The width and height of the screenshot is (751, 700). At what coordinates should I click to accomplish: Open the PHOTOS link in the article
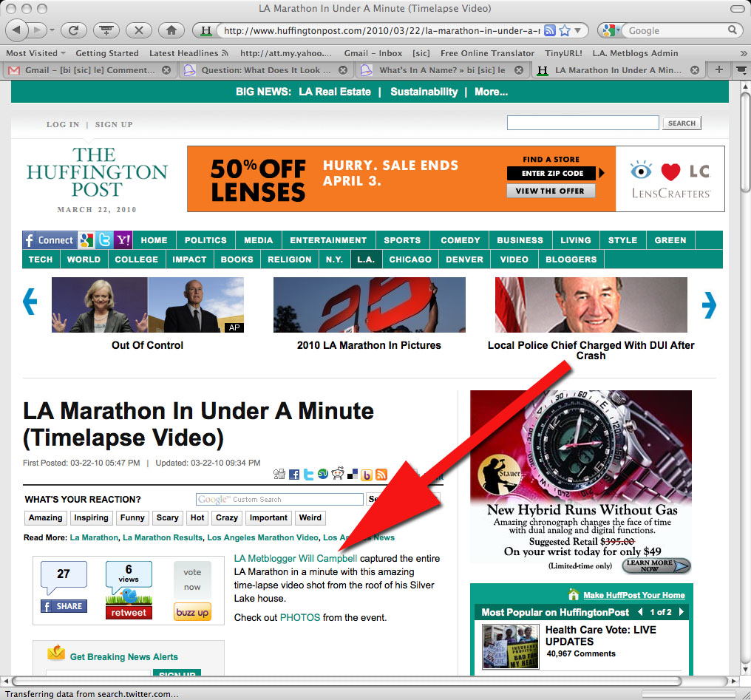pyautogui.click(x=300, y=618)
